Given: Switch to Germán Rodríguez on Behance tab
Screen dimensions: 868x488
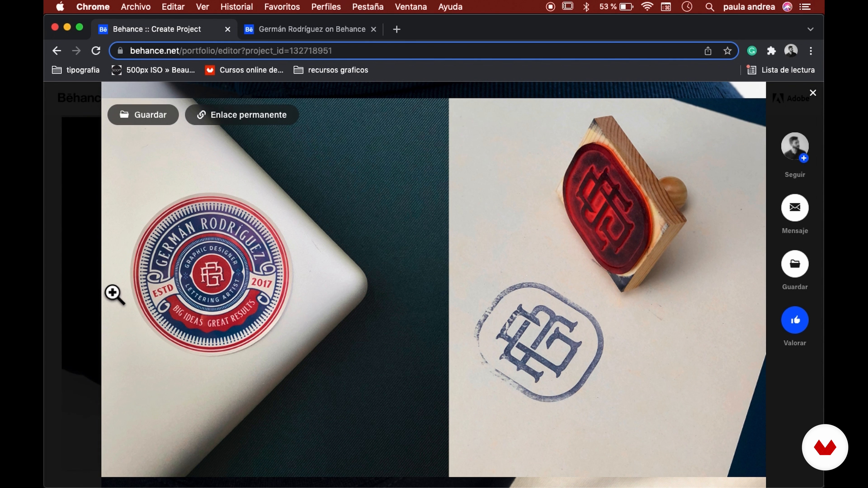Looking at the screenshot, I should click(312, 29).
